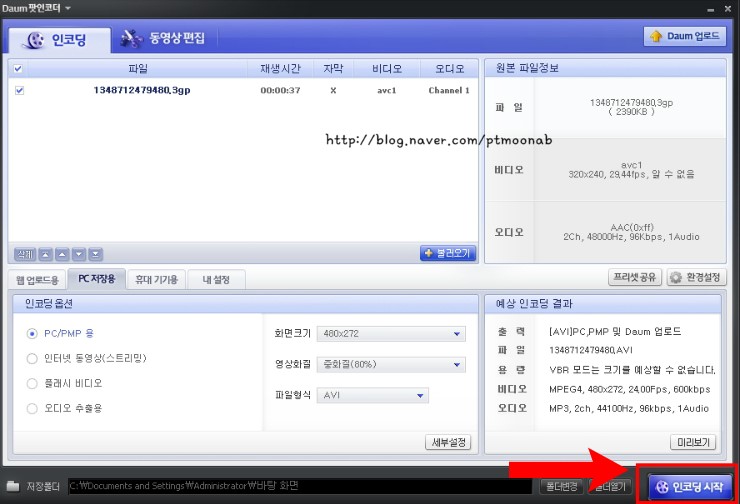Click the 폴더열기 button
Image resolution: width=740 pixels, height=504 pixels.
coord(610,486)
